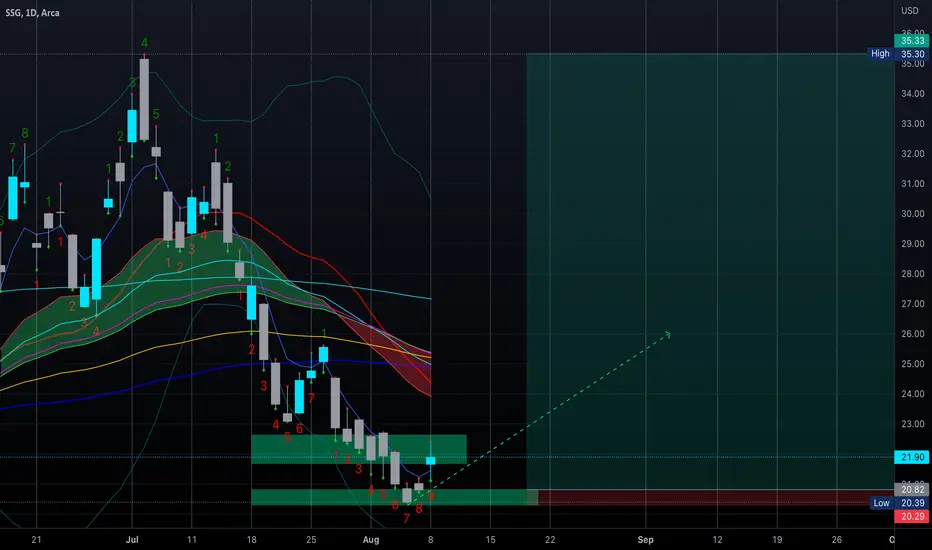Click the 30.00 price axis label
932x550 pixels.
click(912, 213)
